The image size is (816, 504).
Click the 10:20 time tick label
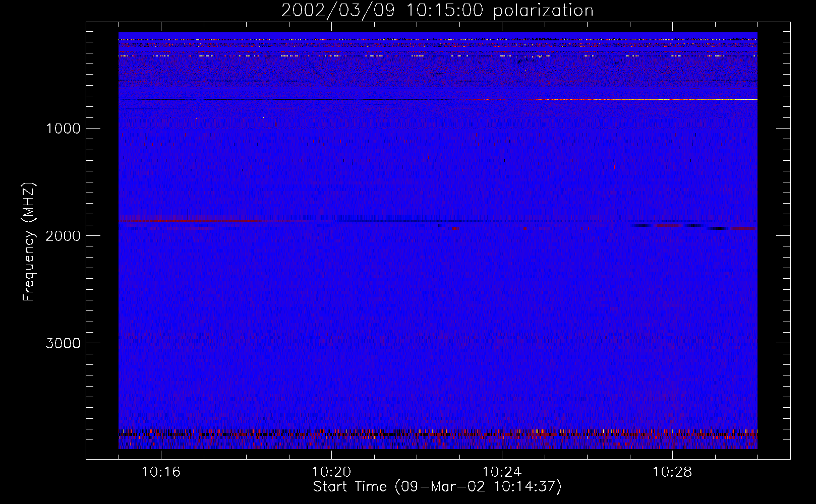click(x=331, y=472)
